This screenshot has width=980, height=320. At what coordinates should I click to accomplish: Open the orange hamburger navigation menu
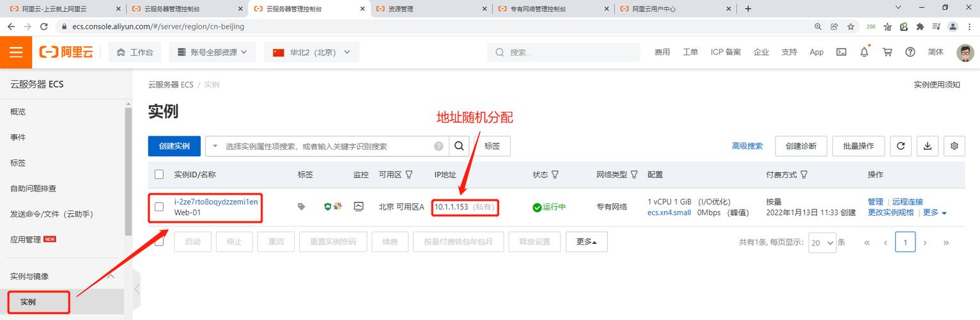[x=16, y=52]
